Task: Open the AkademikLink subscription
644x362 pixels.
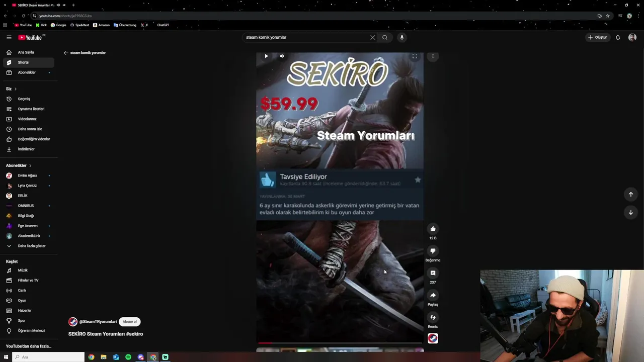Action: point(28,236)
